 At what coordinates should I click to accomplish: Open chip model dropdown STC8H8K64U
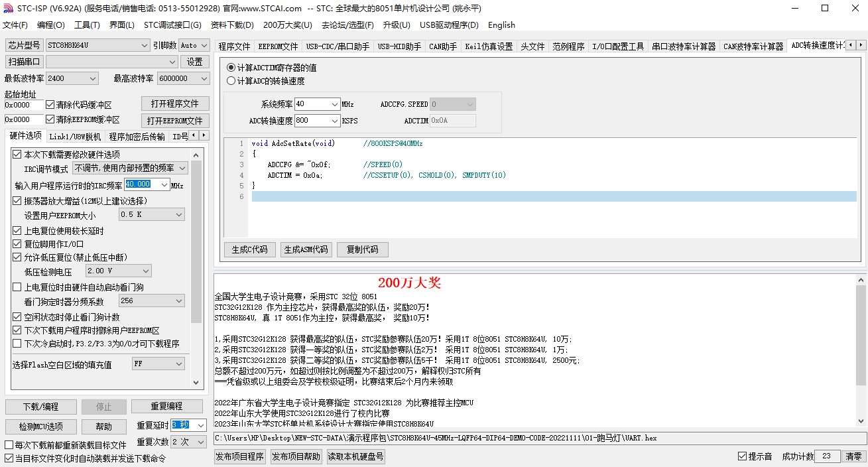97,45
